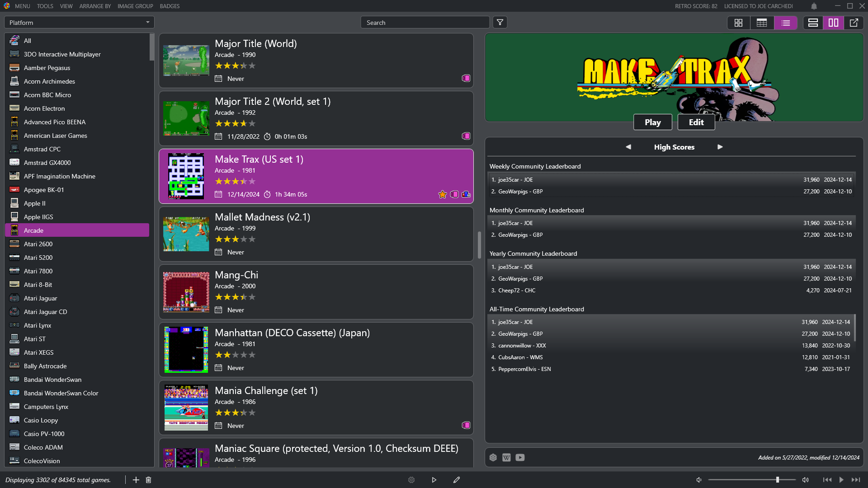Screen dimensions: 868x488
Task: Adjust the music volume slider
Action: [752, 480]
